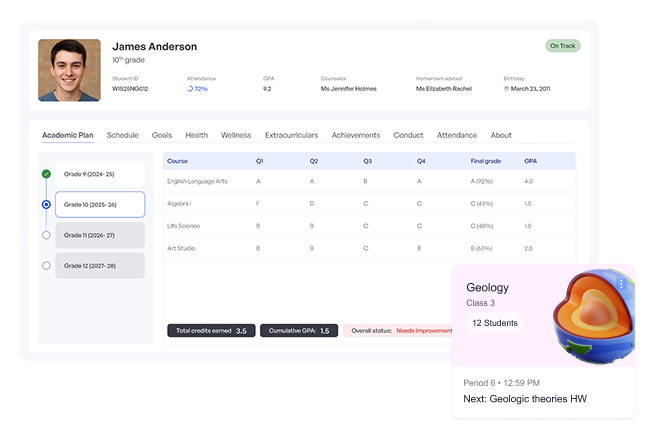Click the James Anderson name heading
Image resolution: width=648 pixels, height=434 pixels.
point(155,46)
